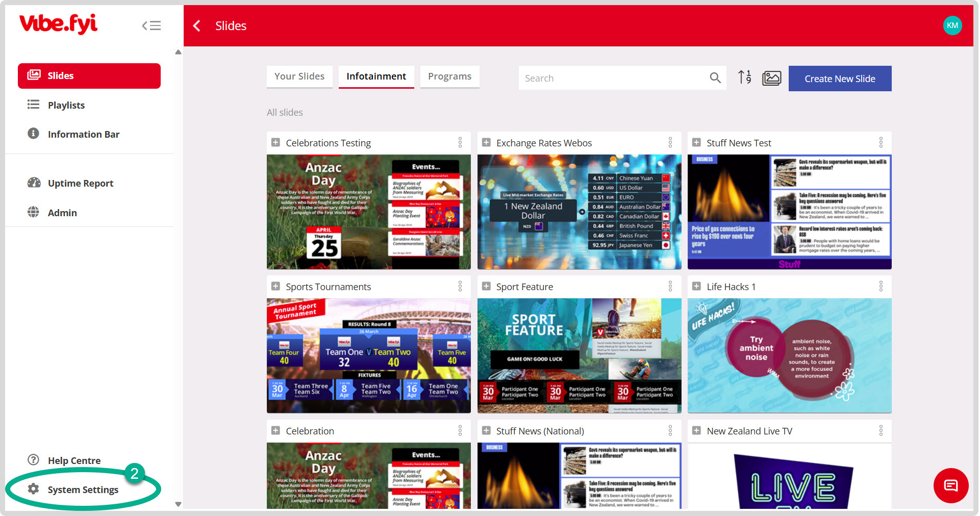Switch to the Programs tab
Screen dimensions: 980x516
click(450, 76)
